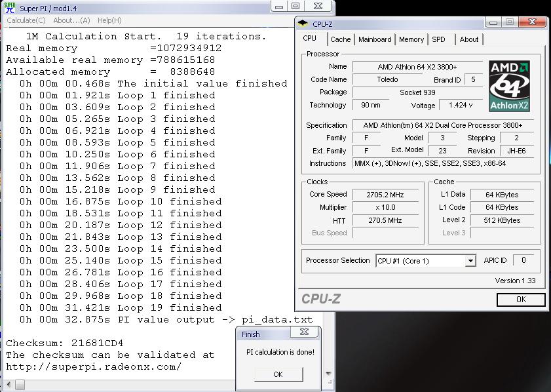Switch to the SPD tab in CPU-Z
Image resolution: width=551 pixels, height=392 pixels.
438,39
